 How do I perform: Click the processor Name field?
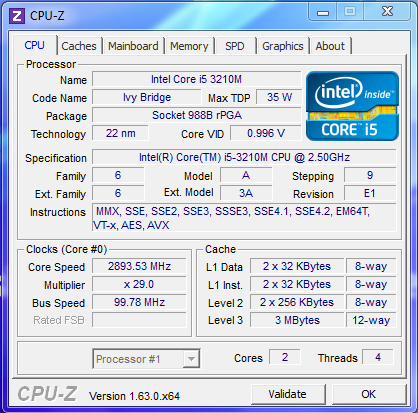(x=197, y=79)
